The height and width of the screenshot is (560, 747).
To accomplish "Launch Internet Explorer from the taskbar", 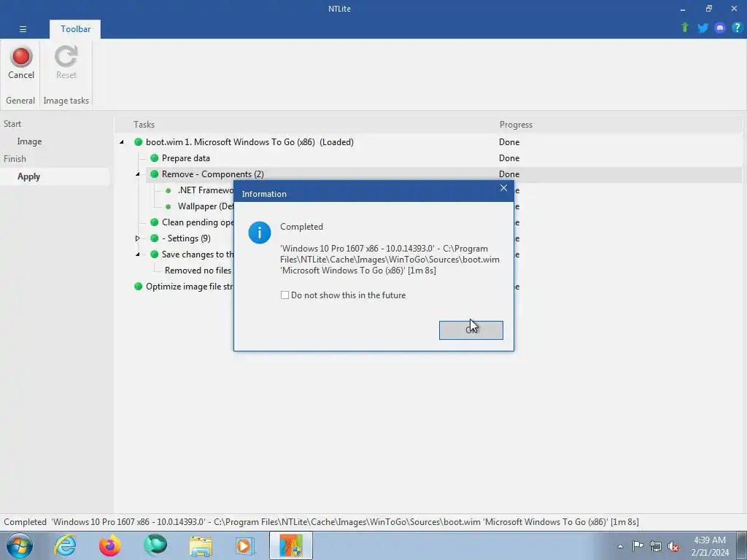I will (65, 545).
